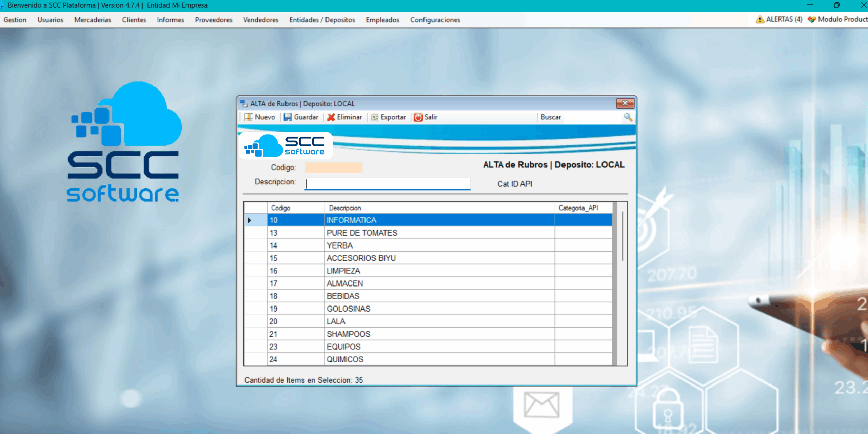
Task: Select the GOLOSINAS row
Action: click(x=348, y=309)
